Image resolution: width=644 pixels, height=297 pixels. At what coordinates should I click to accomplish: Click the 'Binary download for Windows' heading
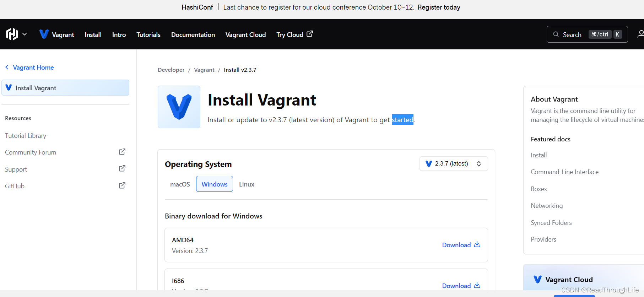[x=213, y=216]
